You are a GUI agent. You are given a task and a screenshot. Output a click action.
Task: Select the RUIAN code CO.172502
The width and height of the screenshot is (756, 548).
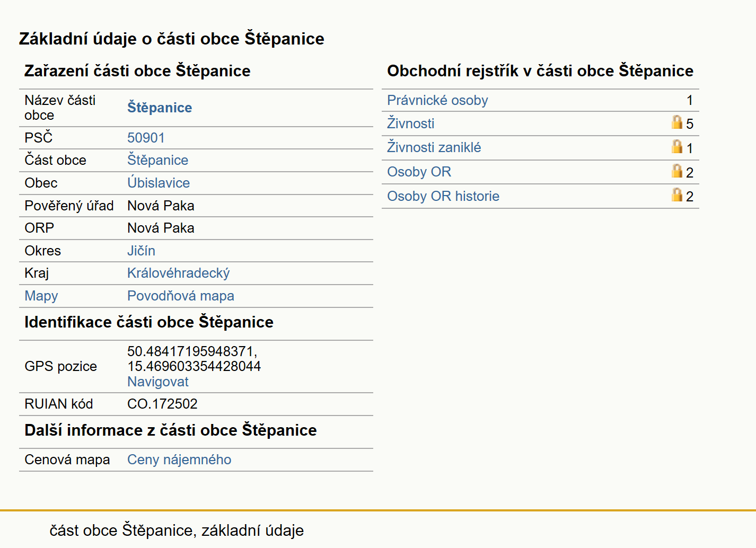point(162,404)
